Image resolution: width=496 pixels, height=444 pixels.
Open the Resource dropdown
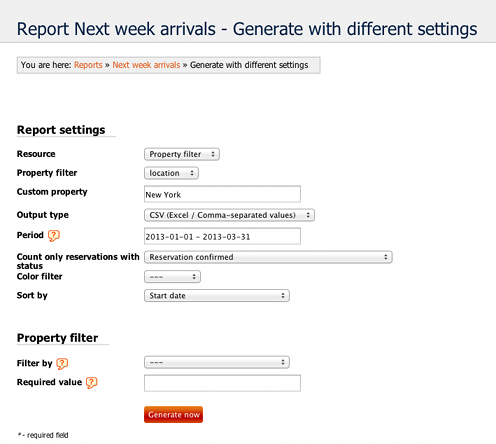[x=182, y=154]
